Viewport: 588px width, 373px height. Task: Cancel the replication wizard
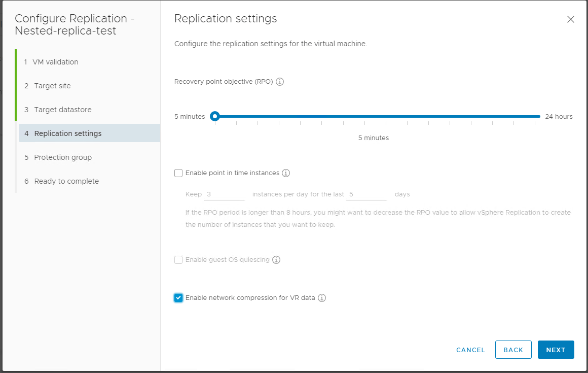(x=470, y=350)
